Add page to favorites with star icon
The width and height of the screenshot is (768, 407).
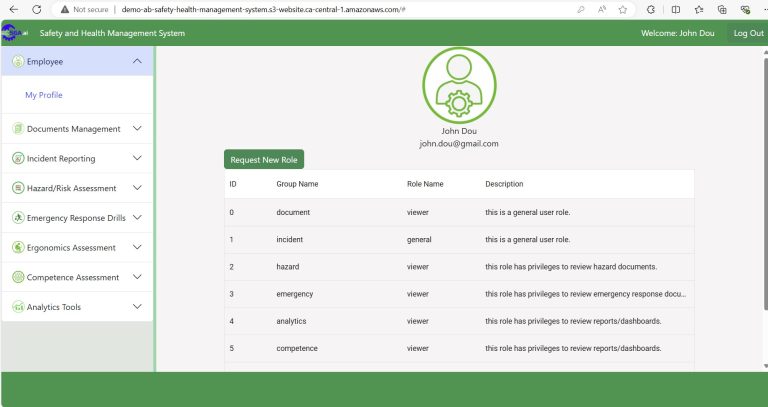point(623,9)
